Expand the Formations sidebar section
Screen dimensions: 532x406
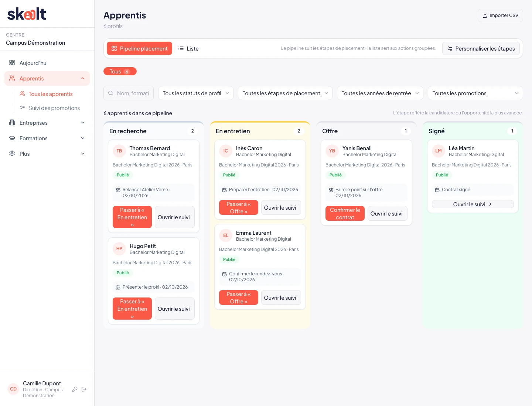pos(47,138)
